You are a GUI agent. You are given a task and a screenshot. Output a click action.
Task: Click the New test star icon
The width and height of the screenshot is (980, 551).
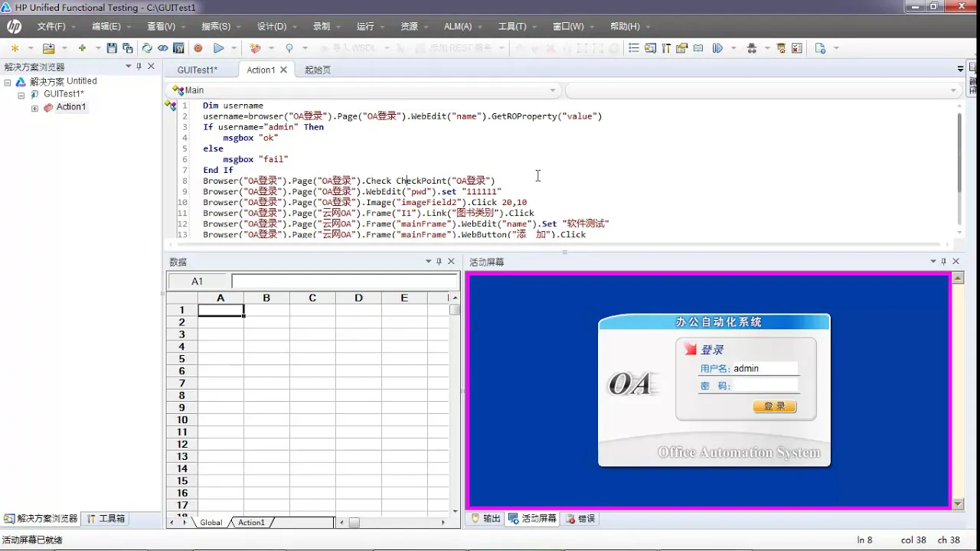pyautogui.click(x=15, y=48)
